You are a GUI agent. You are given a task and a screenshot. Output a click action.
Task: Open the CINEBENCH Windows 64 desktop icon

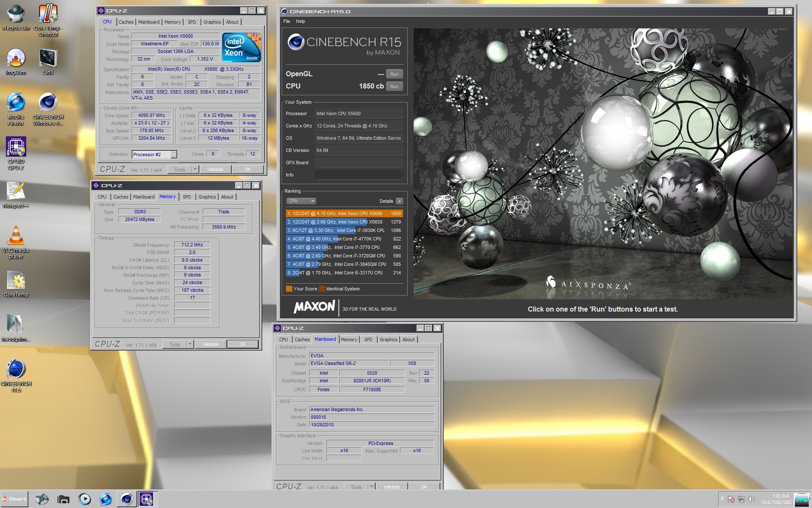pos(48,109)
